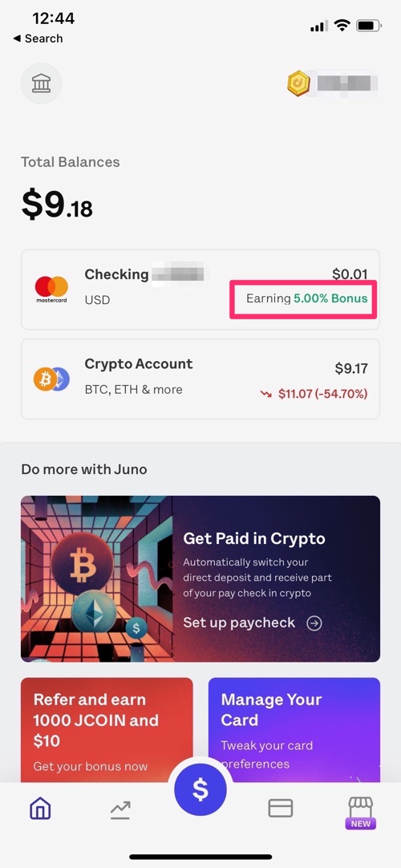This screenshot has height=868, width=401.
Task: Open the Refer and earn 1000 JCOIN card
Action: [x=107, y=729]
